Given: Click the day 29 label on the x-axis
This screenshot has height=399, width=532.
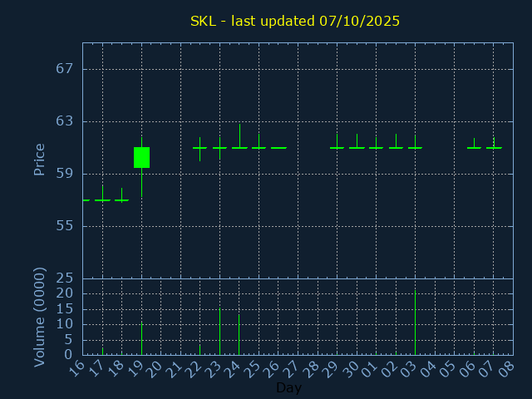Looking at the screenshot, I should (332, 367).
